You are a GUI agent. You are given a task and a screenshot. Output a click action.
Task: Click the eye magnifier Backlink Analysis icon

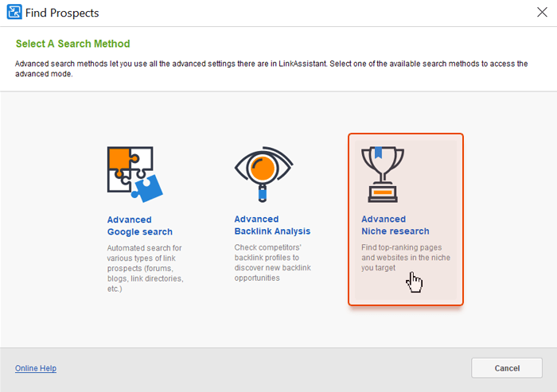263,174
